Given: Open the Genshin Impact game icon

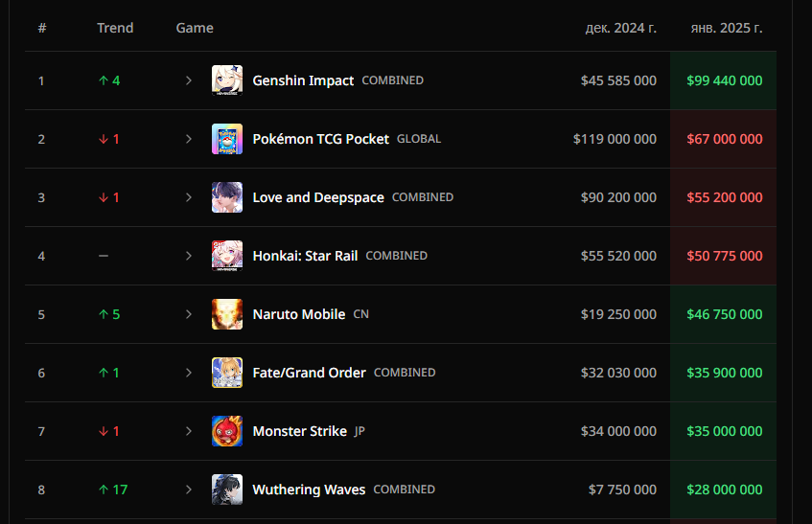Looking at the screenshot, I should [x=227, y=80].
